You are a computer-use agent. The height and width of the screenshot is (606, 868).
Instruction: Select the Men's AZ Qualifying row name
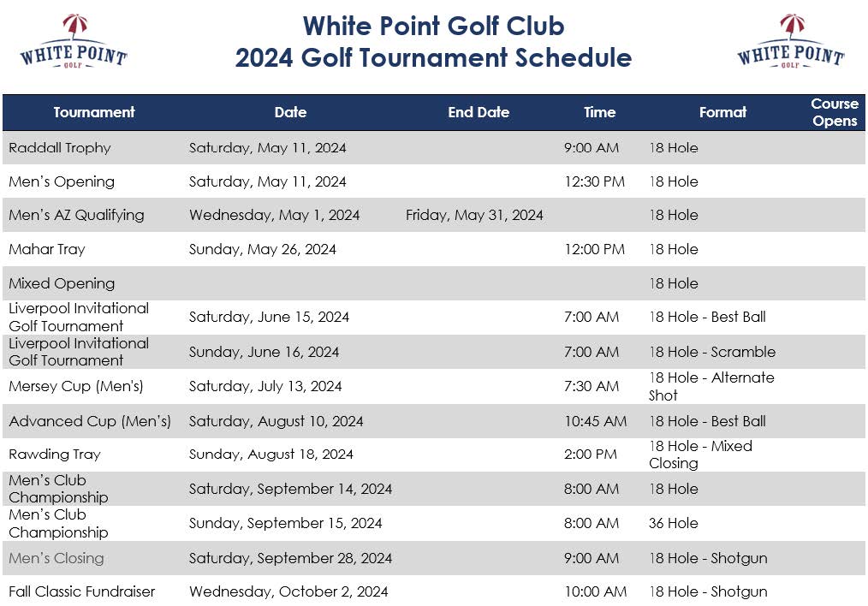click(76, 215)
